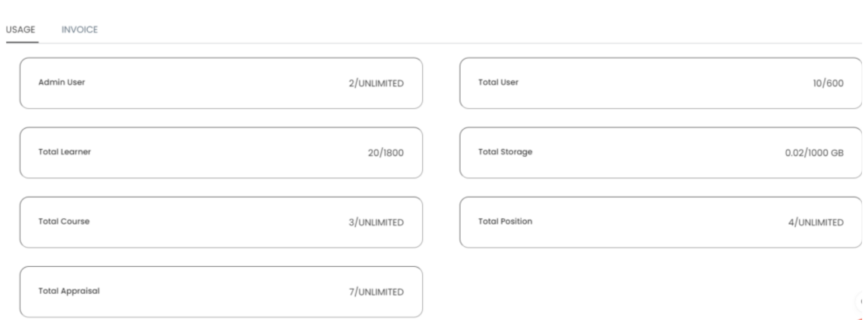Viewport: 868px width, 320px height.
Task: Select the USAGE tab
Action: (20, 29)
